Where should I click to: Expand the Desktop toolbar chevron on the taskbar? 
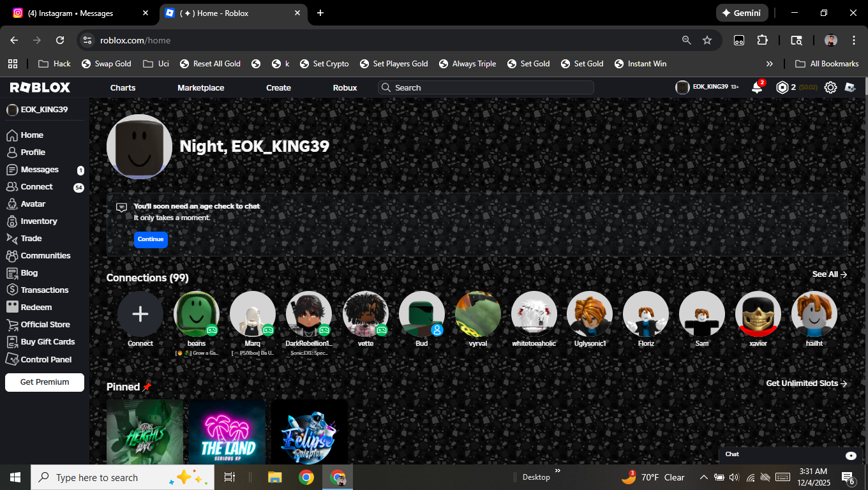557,471
